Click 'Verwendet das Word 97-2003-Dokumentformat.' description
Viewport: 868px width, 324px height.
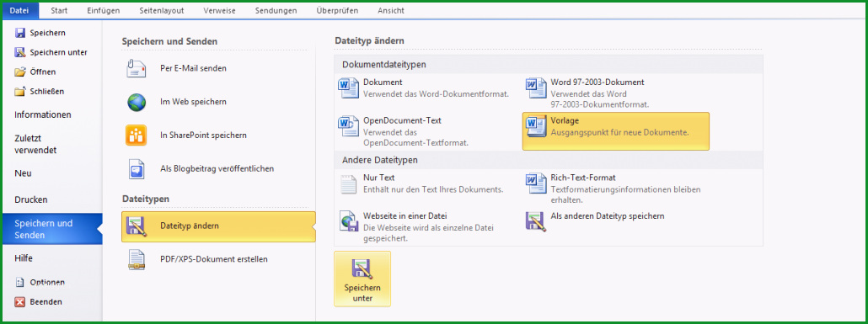pos(600,99)
